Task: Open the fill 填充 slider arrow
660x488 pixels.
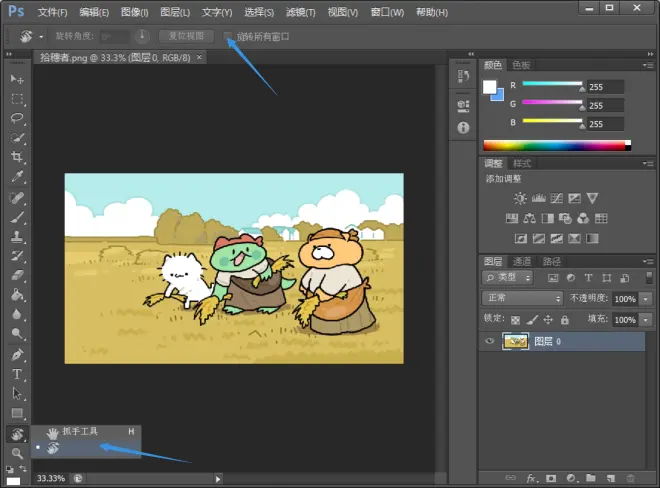Action: pyautogui.click(x=645, y=320)
